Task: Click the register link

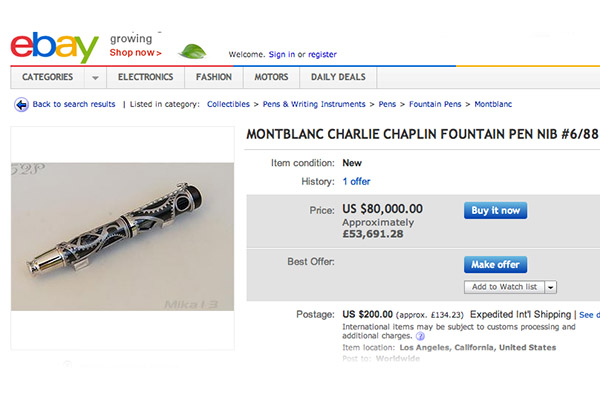Action: [x=322, y=54]
